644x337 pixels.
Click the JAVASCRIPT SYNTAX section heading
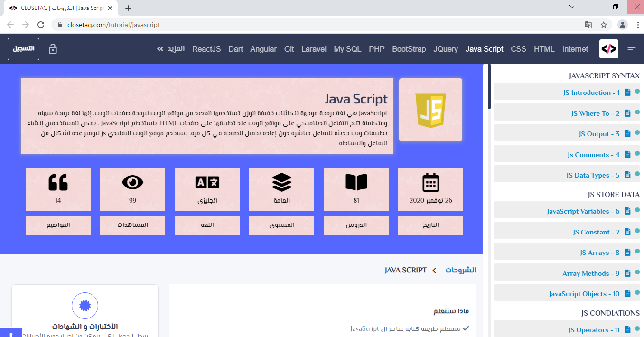tap(604, 76)
